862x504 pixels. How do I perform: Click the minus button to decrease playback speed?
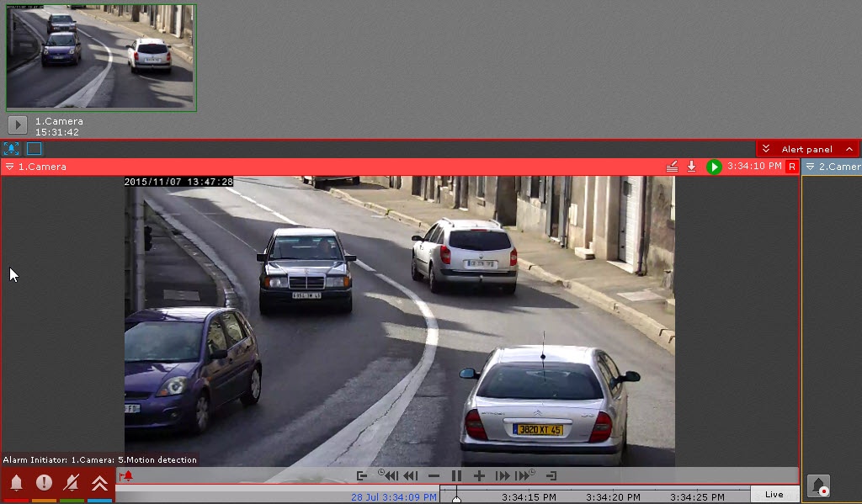point(434,476)
